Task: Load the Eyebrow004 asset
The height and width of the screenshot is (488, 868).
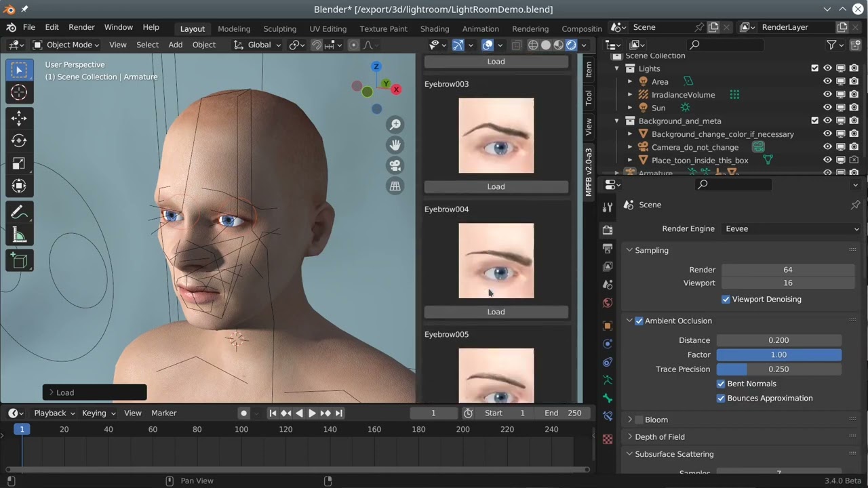Action: [496, 312]
